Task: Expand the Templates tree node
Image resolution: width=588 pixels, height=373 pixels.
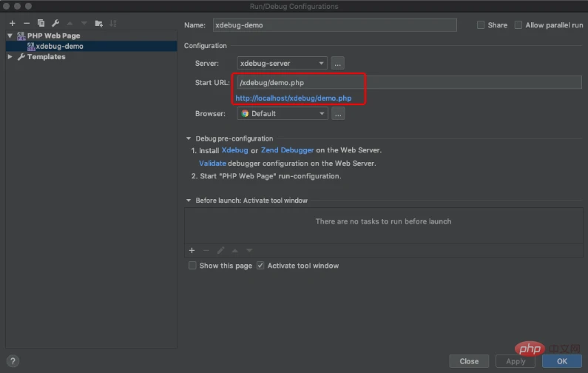Action: pos(10,57)
